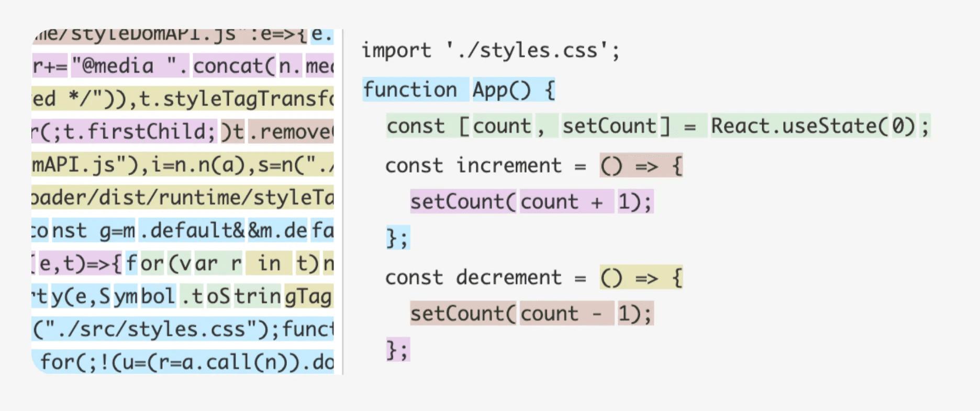Click 'count - 1);' expression

(x=586, y=314)
